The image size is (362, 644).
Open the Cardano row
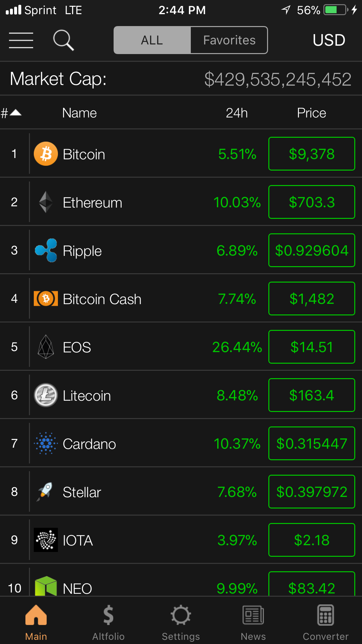tap(129, 444)
